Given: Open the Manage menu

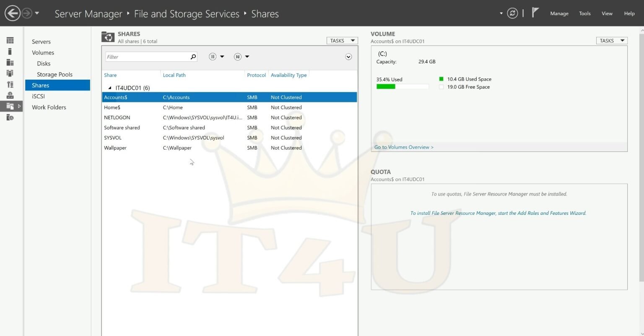Looking at the screenshot, I should point(559,13).
